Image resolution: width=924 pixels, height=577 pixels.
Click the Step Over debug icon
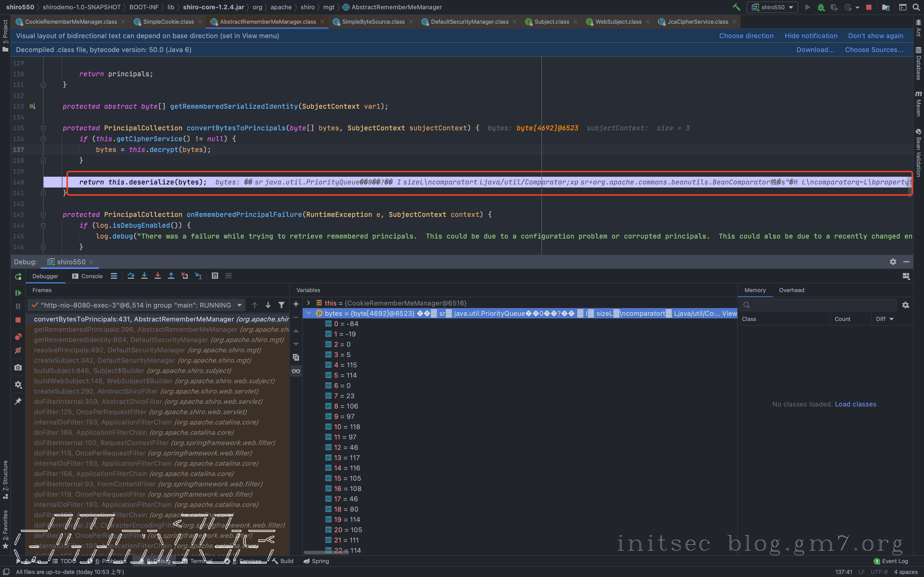click(130, 276)
